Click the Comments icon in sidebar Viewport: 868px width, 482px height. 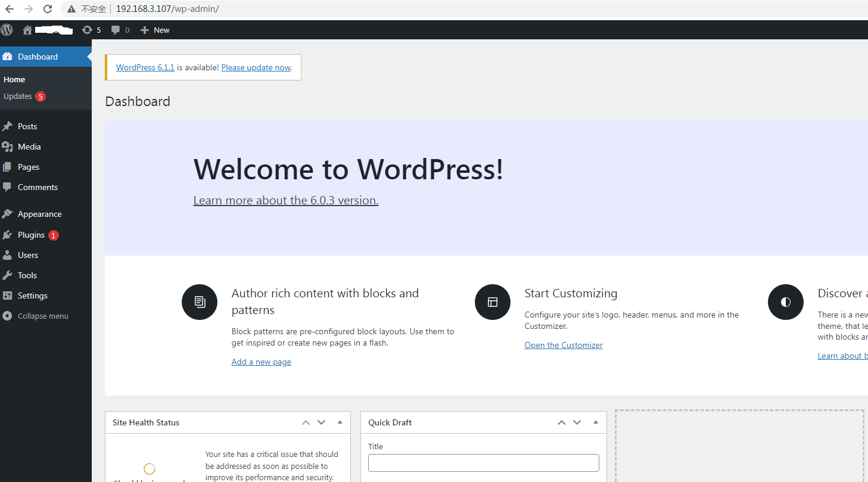pyautogui.click(x=8, y=187)
